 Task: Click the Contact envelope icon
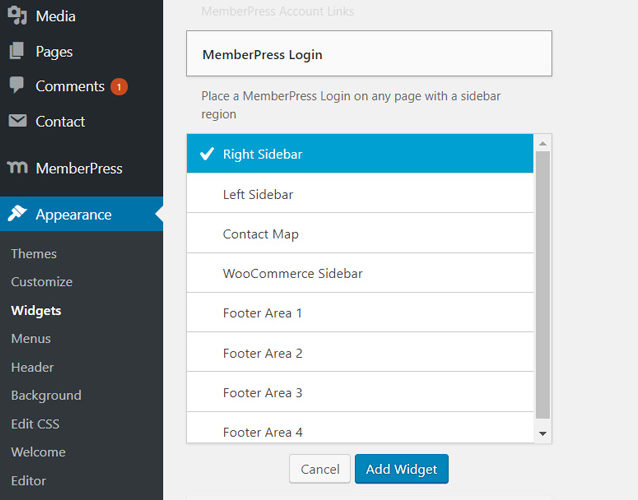[17, 121]
